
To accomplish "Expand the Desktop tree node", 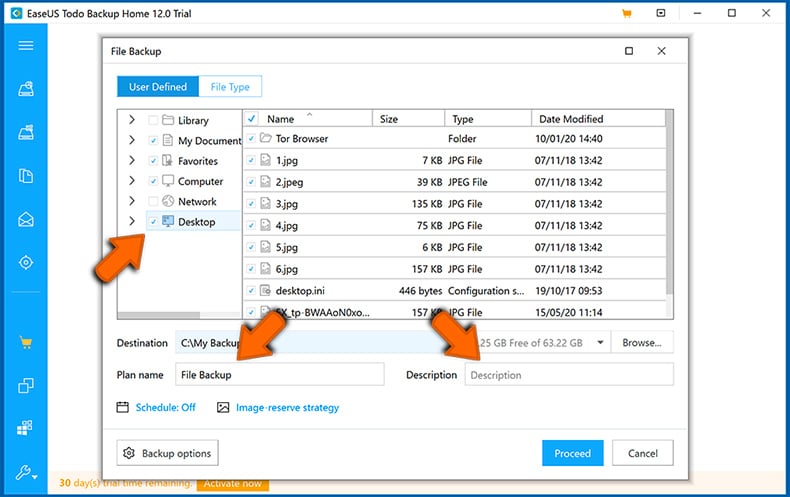I will tap(131, 221).
